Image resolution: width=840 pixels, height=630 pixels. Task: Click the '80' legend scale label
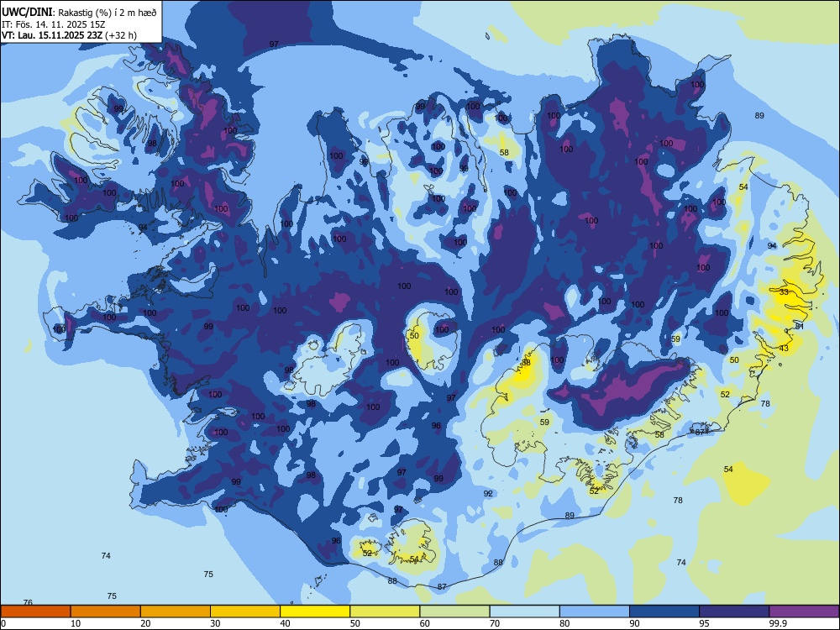tap(564, 623)
